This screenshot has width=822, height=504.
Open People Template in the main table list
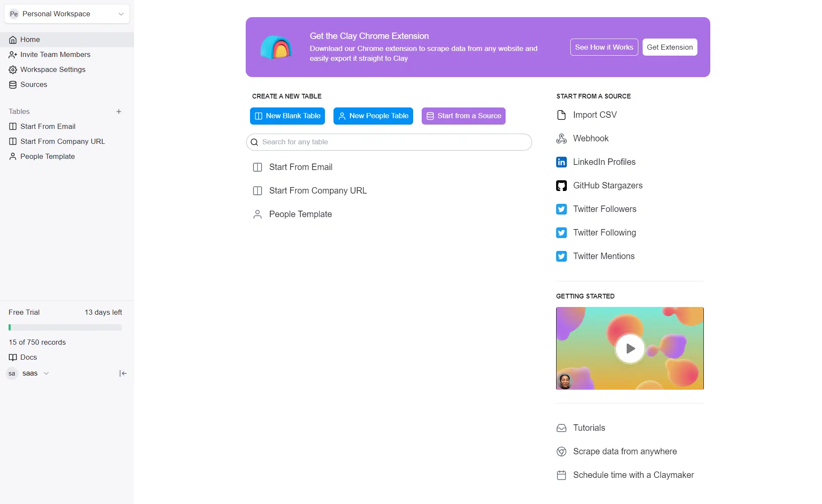300,214
